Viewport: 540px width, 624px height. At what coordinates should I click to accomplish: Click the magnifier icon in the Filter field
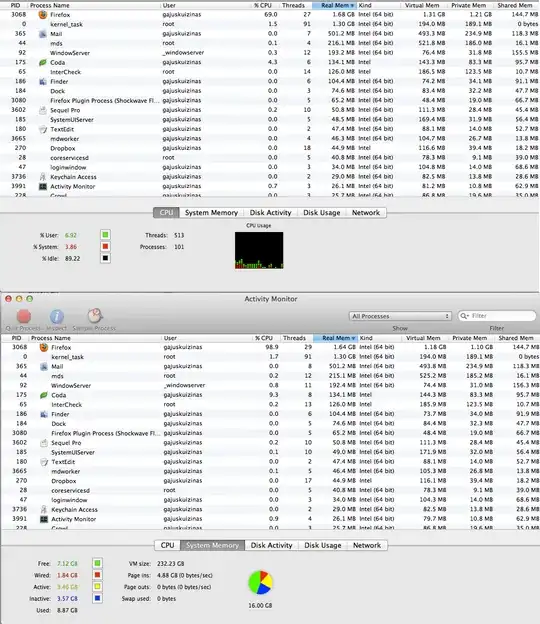pos(464,316)
